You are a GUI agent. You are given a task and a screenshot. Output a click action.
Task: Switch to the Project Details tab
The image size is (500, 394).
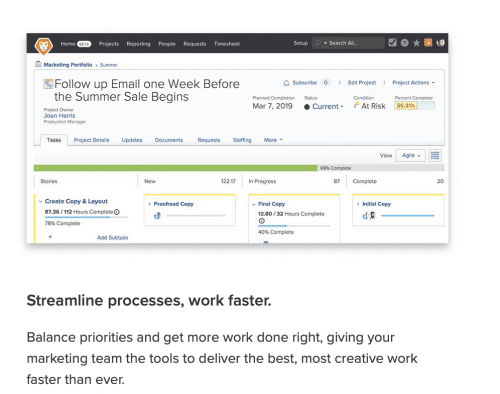[x=91, y=140]
